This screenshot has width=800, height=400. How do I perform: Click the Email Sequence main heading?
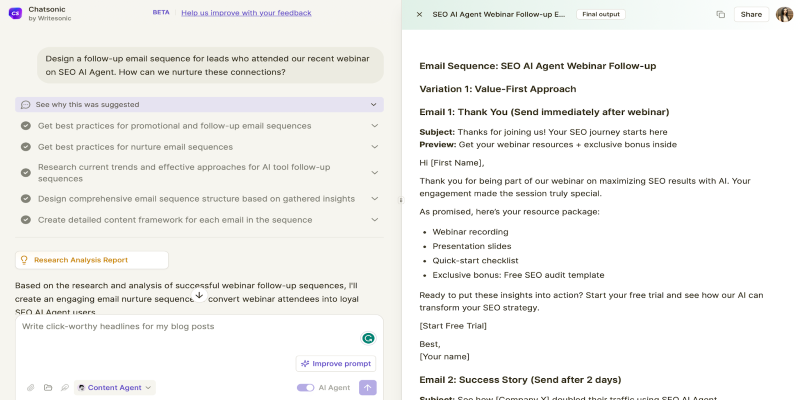tap(537, 66)
